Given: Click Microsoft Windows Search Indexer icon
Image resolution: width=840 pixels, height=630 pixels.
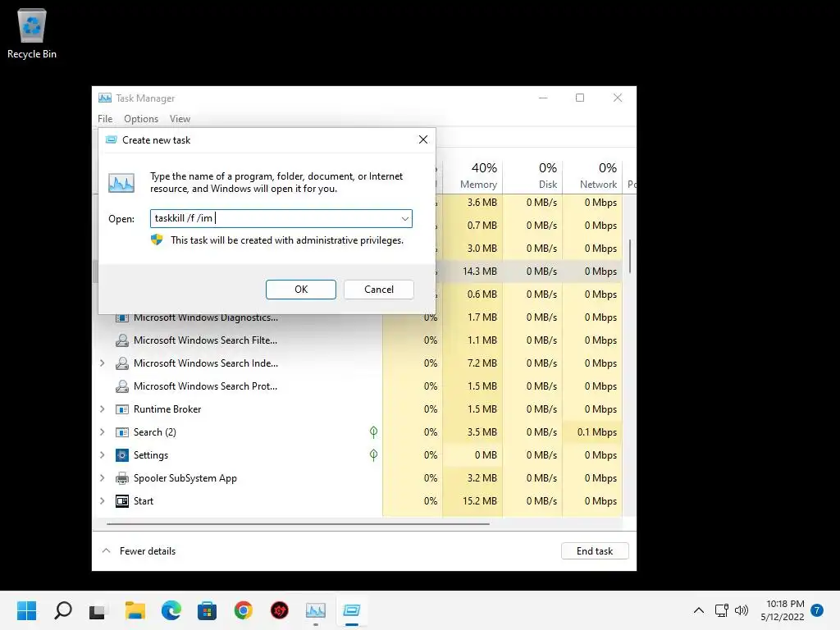Looking at the screenshot, I should [122, 363].
